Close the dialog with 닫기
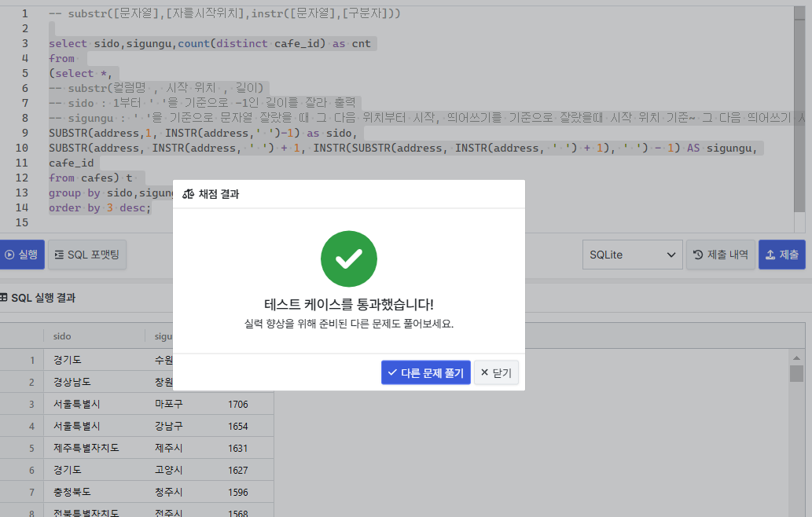 (496, 372)
